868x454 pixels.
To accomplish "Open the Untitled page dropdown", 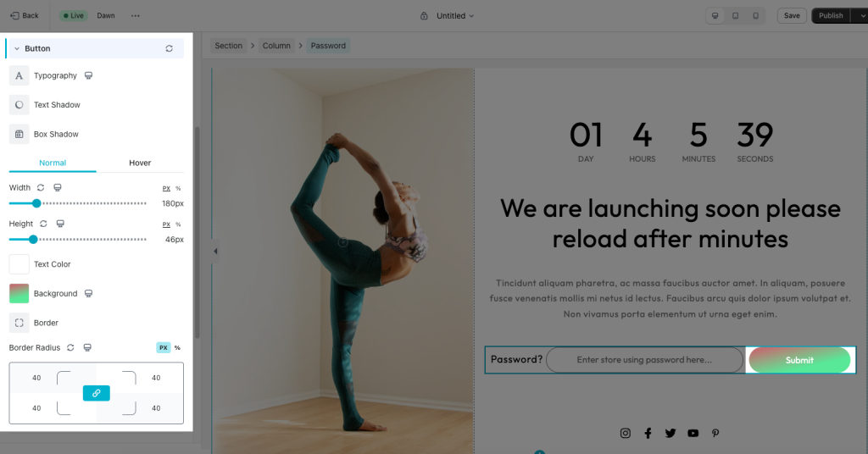I will click(455, 15).
